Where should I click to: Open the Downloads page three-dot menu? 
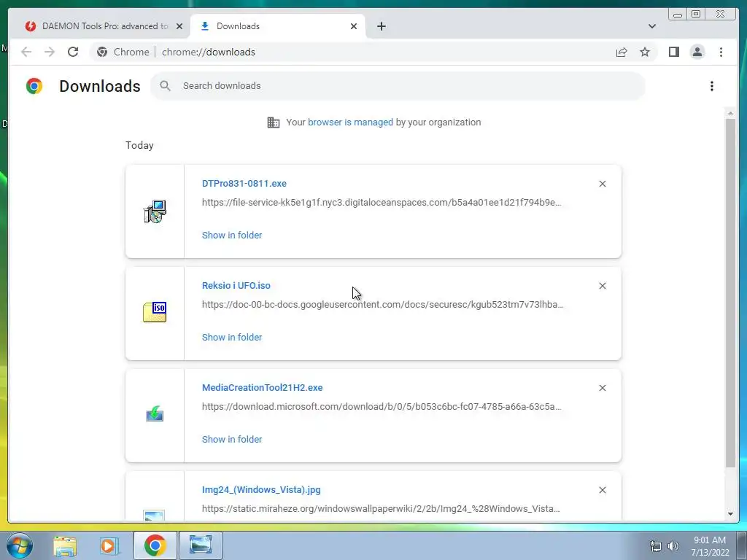tap(712, 86)
